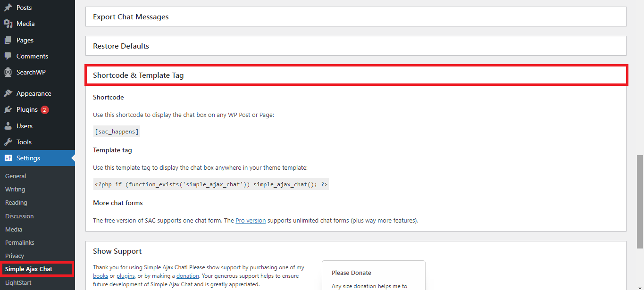Go to Discussion settings
Image resolution: width=644 pixels, height=290 pixels.
(19, 216)
